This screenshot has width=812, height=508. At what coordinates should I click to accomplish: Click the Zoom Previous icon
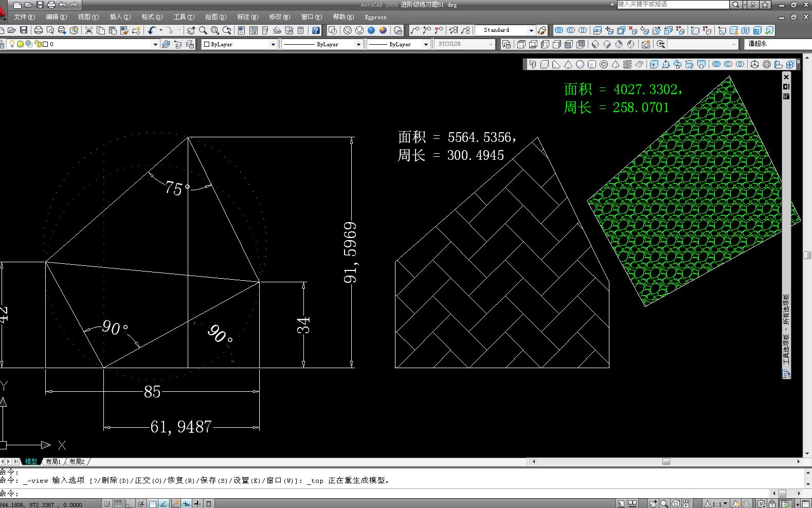(x=227, y=30)
